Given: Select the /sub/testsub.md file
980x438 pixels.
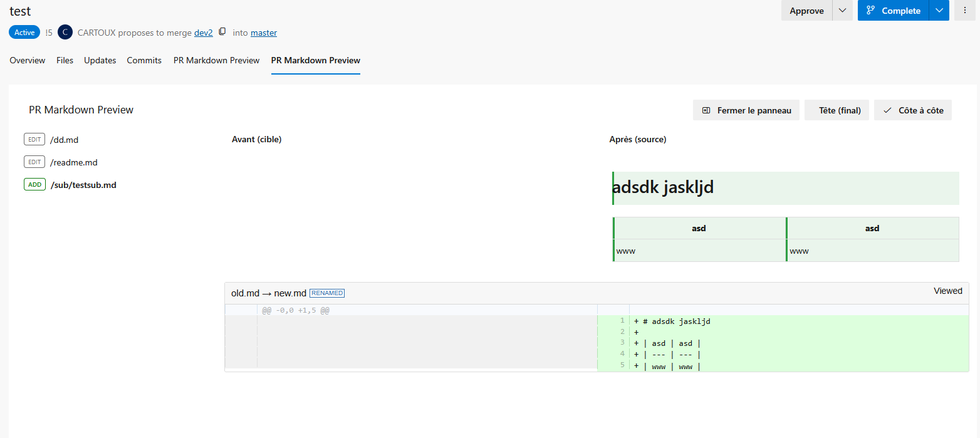Looking at the screenshot, I should pyautogui.click(x=83, y=185).
